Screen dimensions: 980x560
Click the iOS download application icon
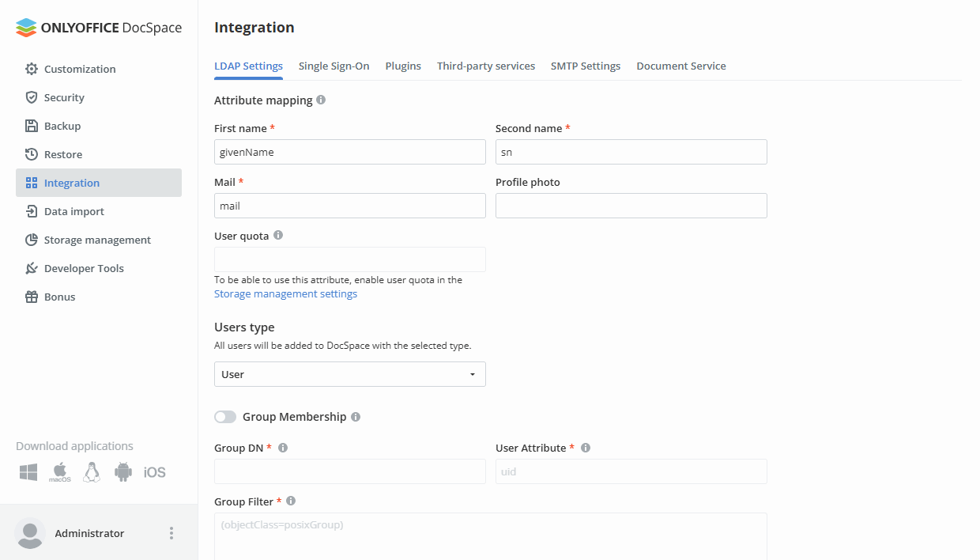tap(154, 471)
